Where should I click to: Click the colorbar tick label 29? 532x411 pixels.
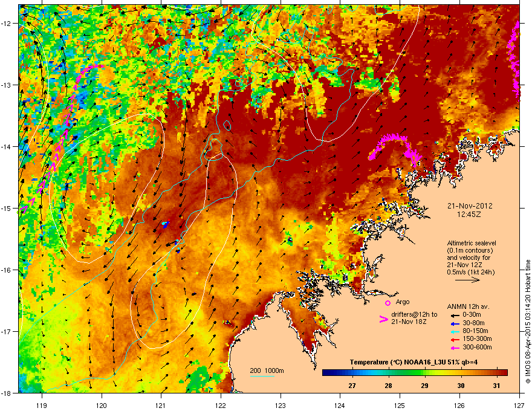[424, 386]
